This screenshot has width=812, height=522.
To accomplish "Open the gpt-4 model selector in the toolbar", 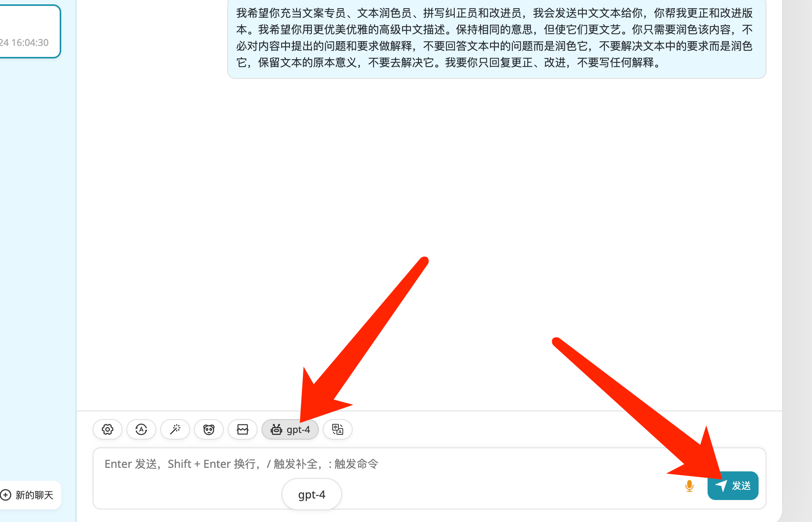I will [x=290, y=429].
